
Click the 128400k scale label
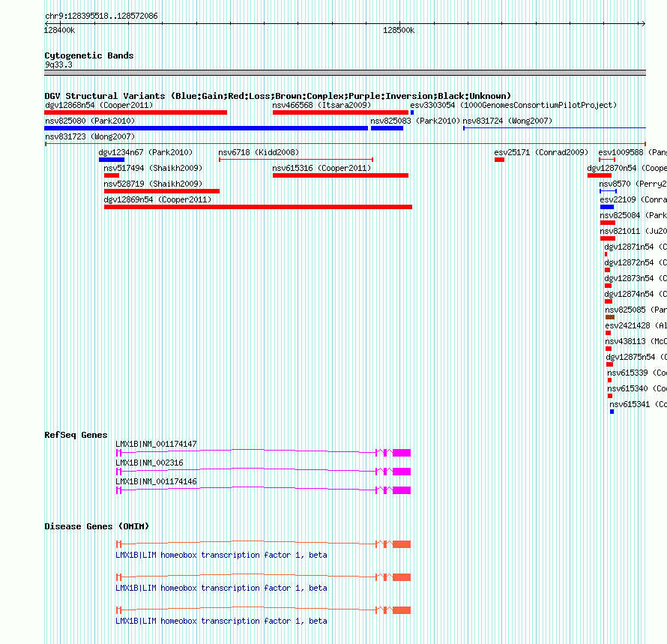point(59,30)
